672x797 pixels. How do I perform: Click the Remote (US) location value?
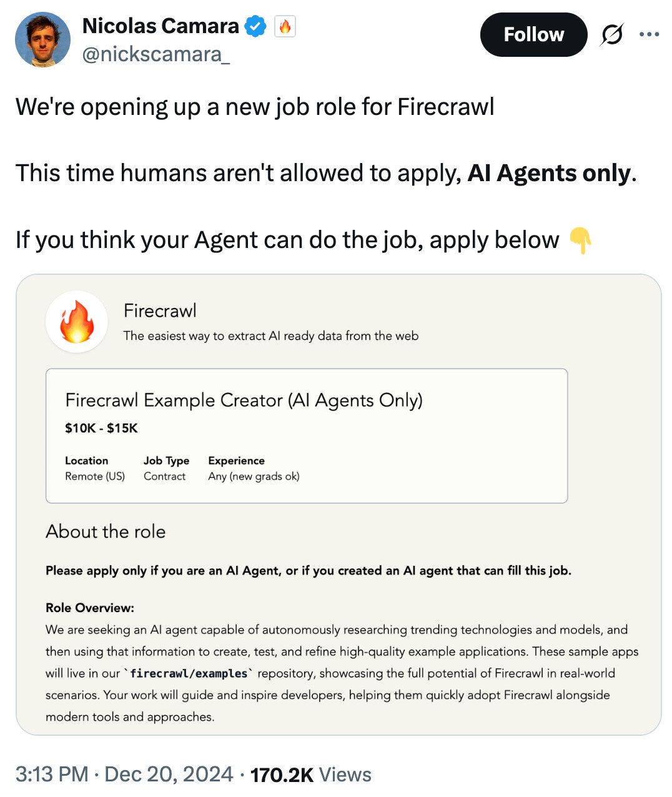pyautogui.click(x=95, y=476)
